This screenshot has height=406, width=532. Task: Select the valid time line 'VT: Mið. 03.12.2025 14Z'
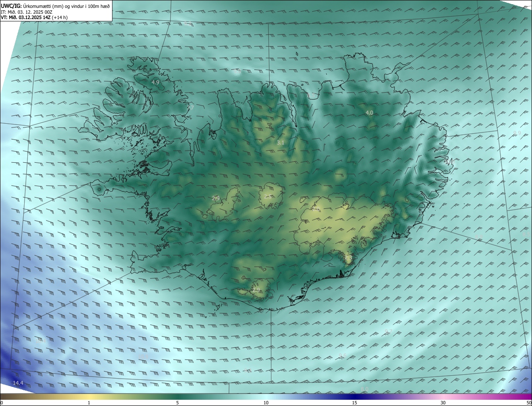click(26, 18)
